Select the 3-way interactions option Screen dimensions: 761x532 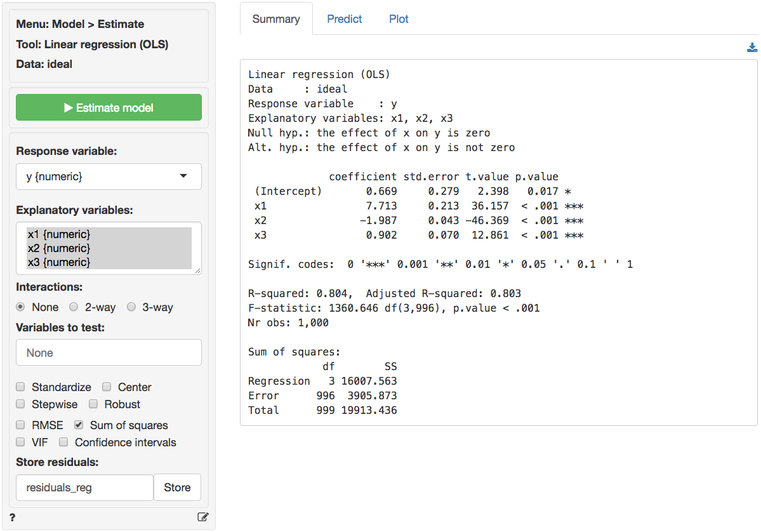(131, 307)
